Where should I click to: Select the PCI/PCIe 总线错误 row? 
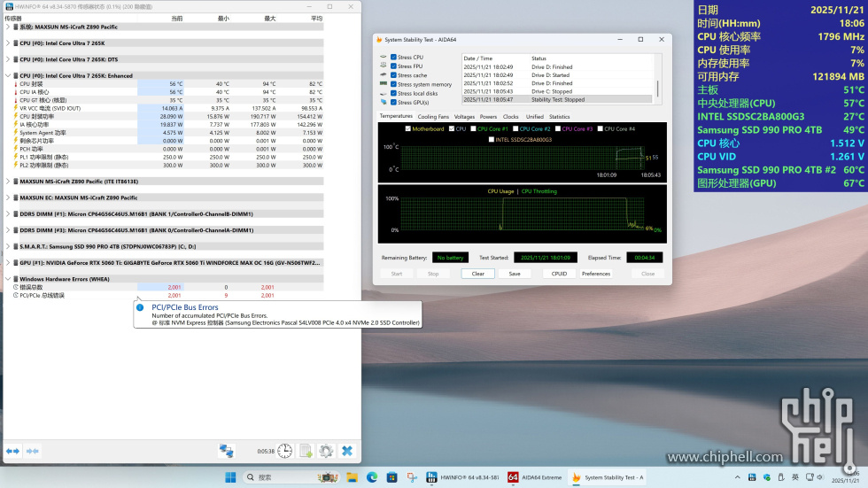pyautogui.click(x=163, y=296)
